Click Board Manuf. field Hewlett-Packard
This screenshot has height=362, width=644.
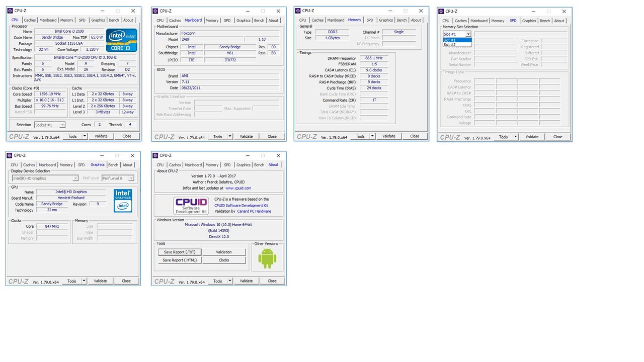click(70, 198)
